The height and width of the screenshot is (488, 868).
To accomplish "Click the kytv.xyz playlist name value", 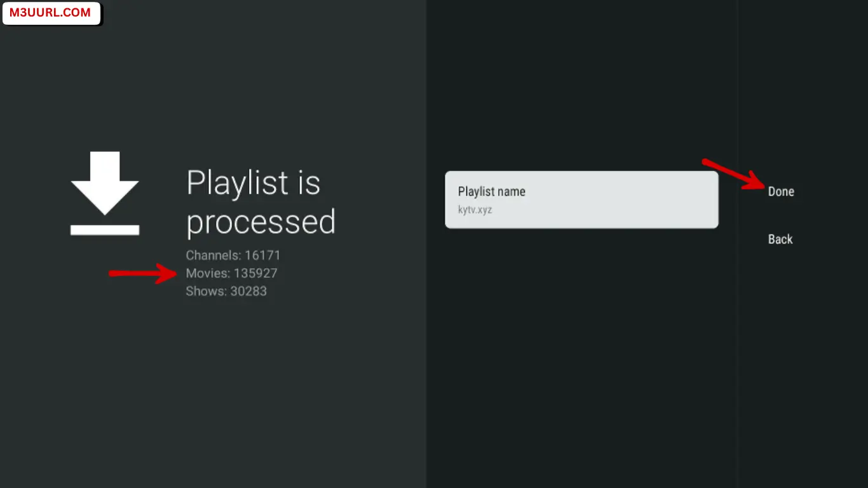I will click(475, 210).
